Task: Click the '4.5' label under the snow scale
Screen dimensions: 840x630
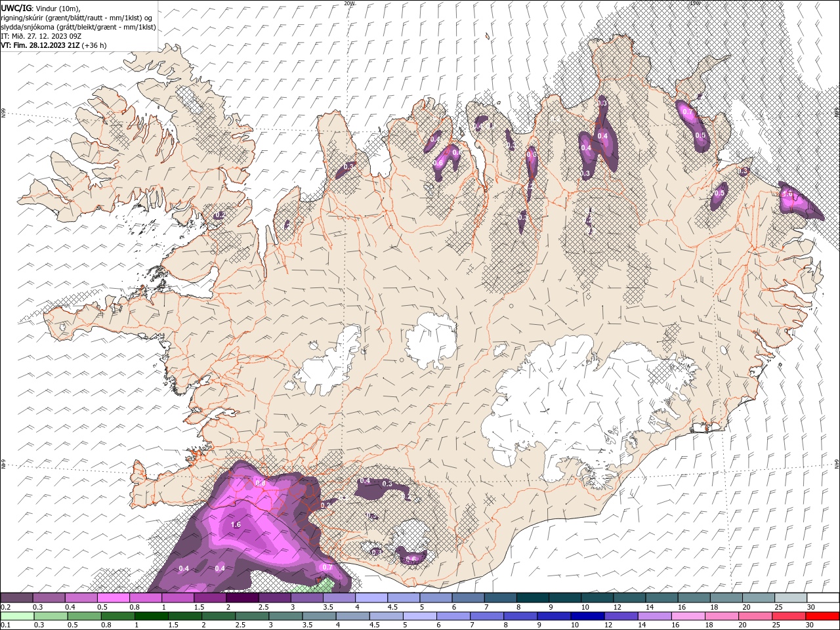Action: [x=392, y=607]
